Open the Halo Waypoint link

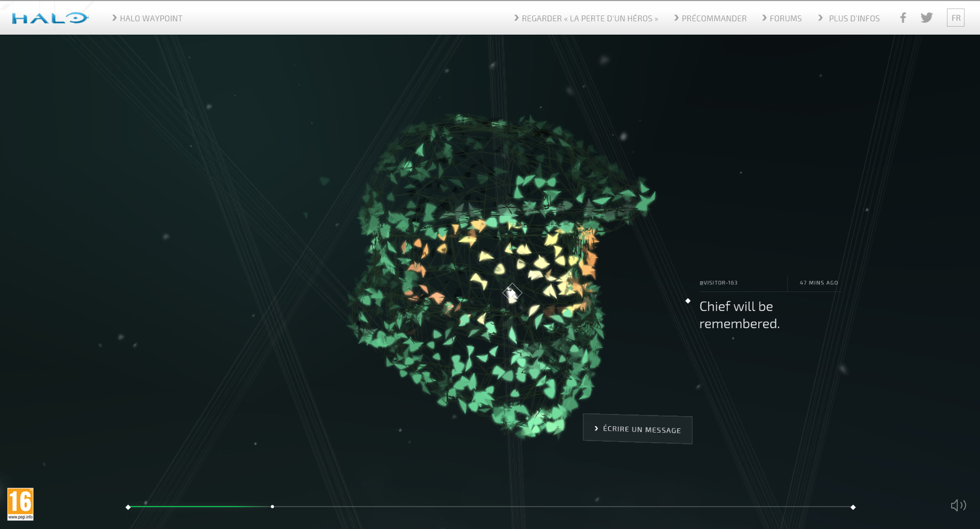[x=150, y=19]
